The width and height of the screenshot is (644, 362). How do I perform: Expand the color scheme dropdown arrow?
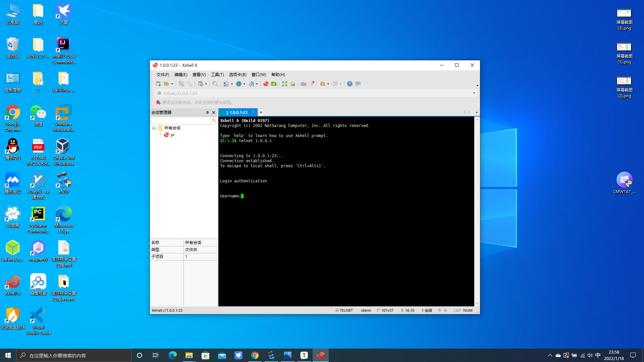[x=232, y=84]
